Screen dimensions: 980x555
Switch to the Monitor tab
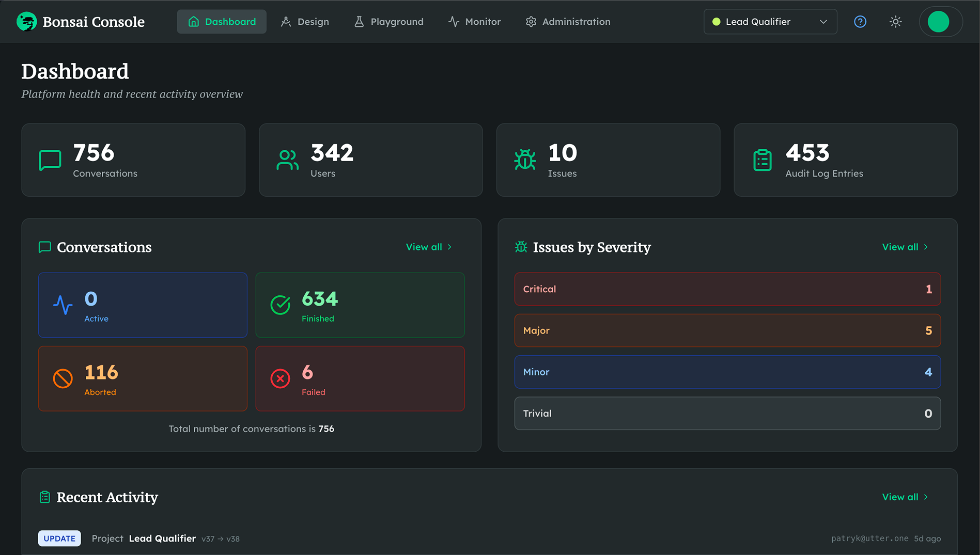[x=474, y=21]
